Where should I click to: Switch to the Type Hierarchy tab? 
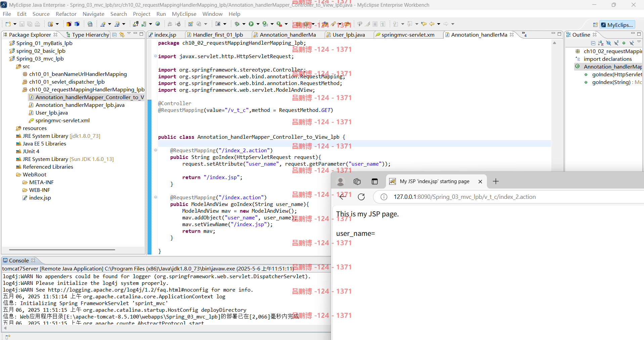tap(88, 35)
